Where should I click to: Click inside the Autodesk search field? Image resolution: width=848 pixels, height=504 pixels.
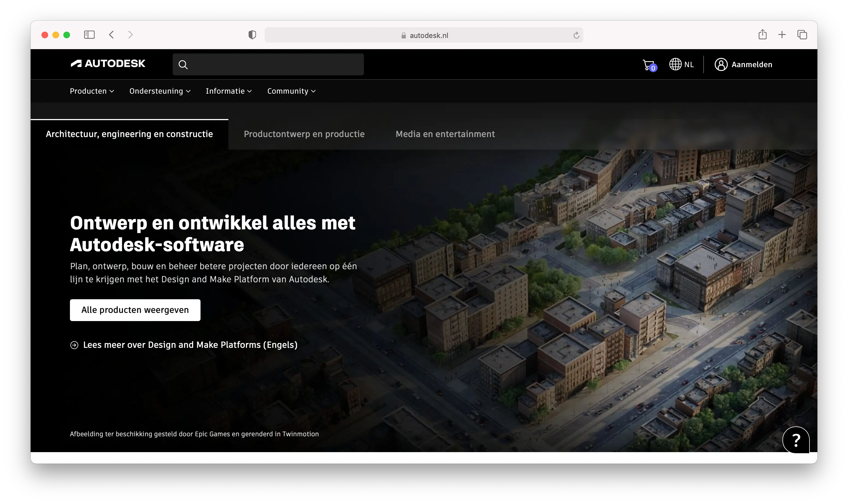coord(272,64)
